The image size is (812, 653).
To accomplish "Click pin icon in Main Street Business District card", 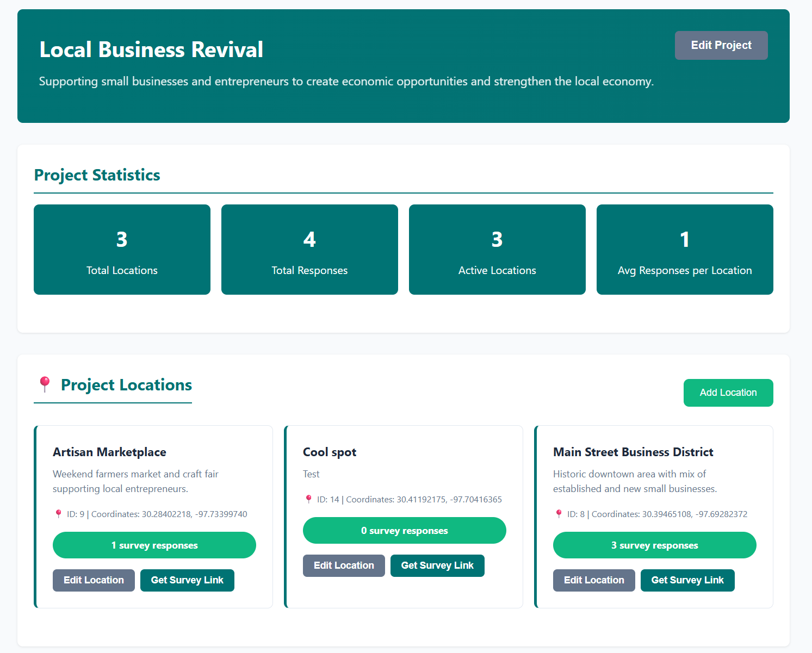I will (x=559, y=514).
